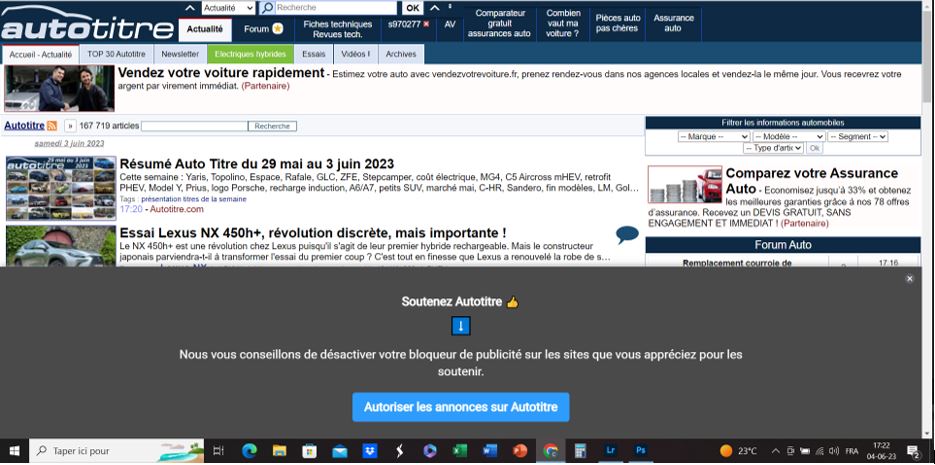Open Comparez votre Assurance Auto ad link
The width and height of the screenshot is (935, 465).
[x=812, y=181]
